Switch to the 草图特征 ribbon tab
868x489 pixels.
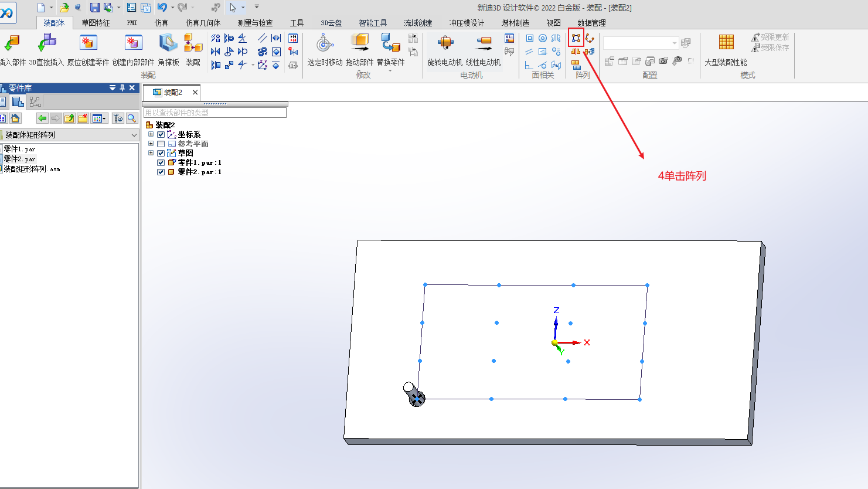(96, 23)
